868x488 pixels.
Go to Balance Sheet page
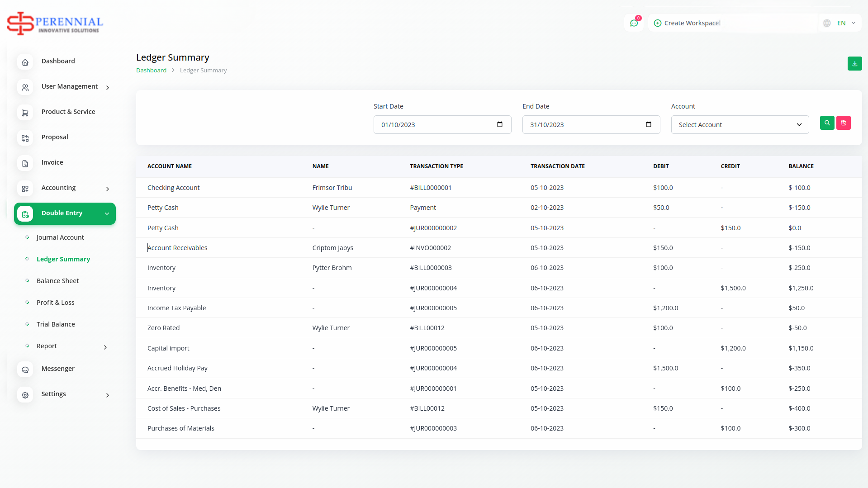coord(57,281)
